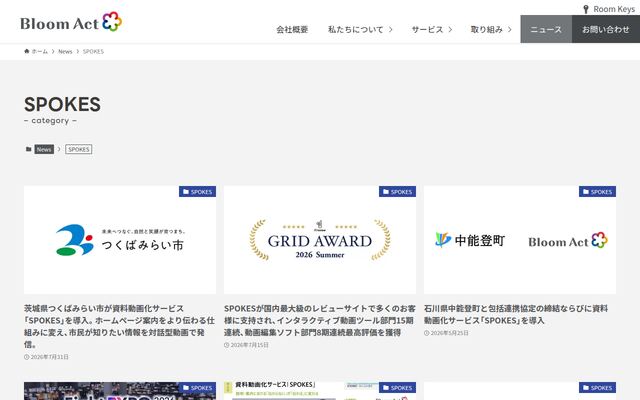640x400 pixels.
Task: Open the GRID AWARD 2026 Summer thumbnail
Action: [x=320, y=240]
